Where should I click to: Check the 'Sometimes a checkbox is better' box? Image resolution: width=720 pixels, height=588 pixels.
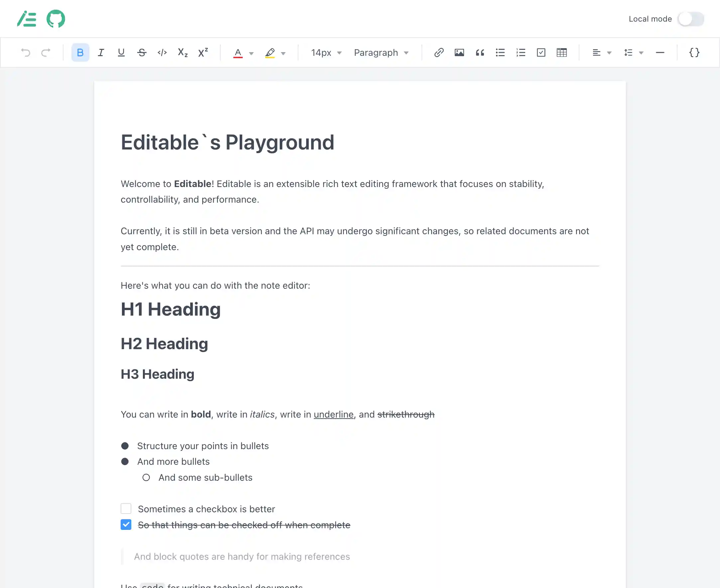tap(126, 509)
